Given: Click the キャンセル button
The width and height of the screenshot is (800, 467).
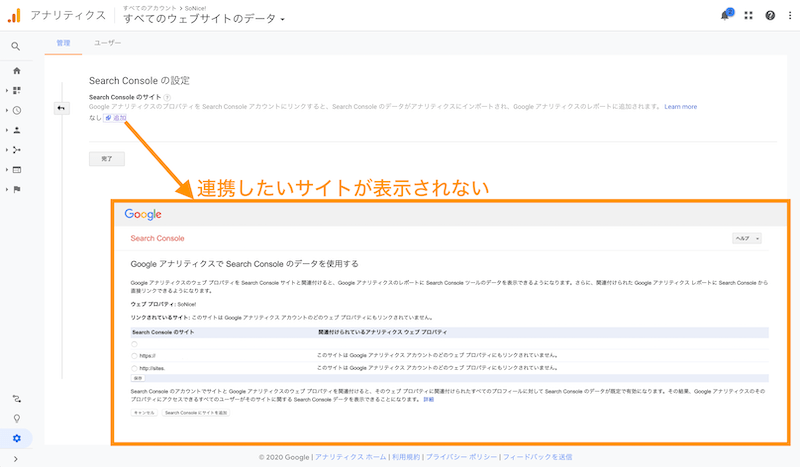Looking at the screenshot, I should tap(144, 412).
